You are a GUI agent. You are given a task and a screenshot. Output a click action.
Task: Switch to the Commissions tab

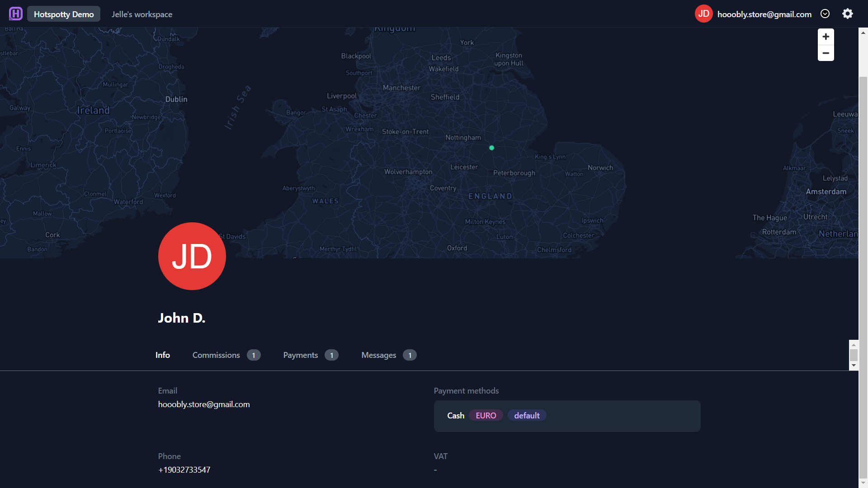(x=226, y=355)
